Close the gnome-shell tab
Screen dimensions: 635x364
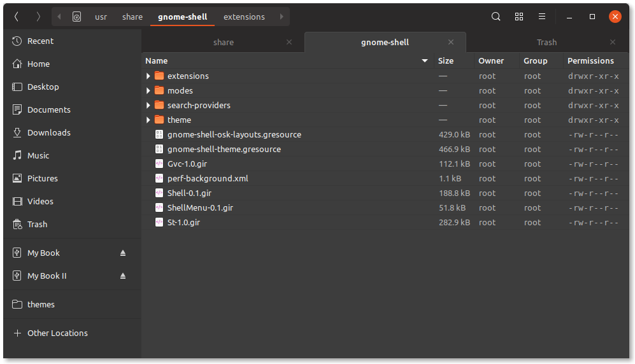[451, 42]
